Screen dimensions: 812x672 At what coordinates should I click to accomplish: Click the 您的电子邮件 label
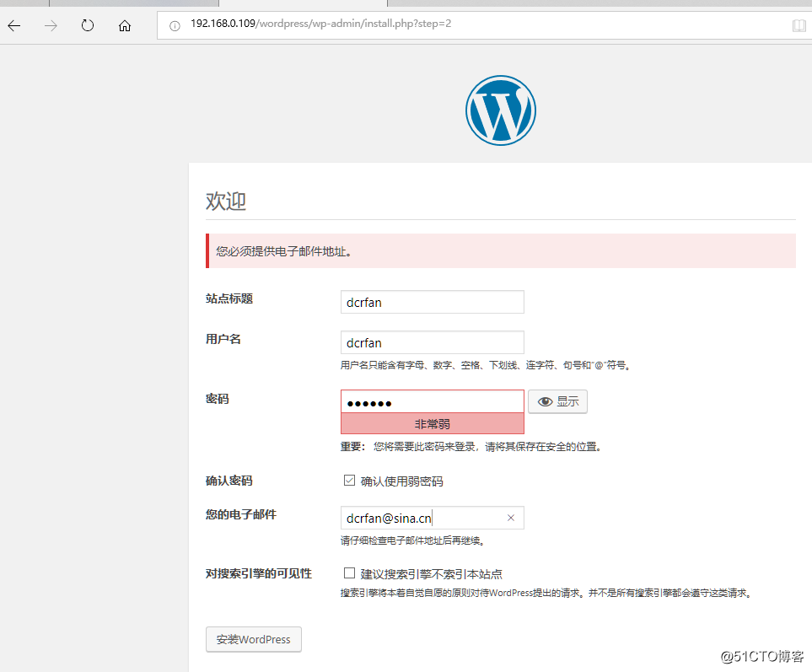point(241,514)
